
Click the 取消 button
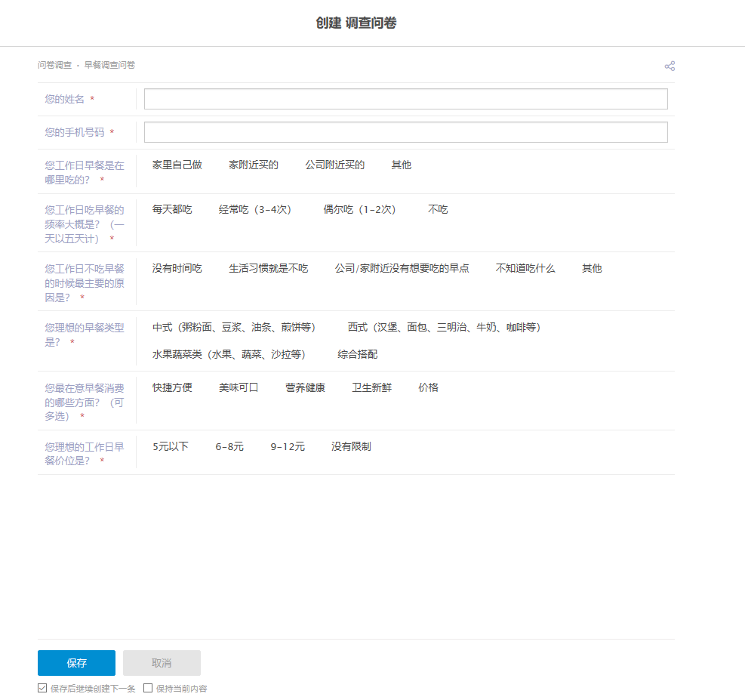(162, 663)
